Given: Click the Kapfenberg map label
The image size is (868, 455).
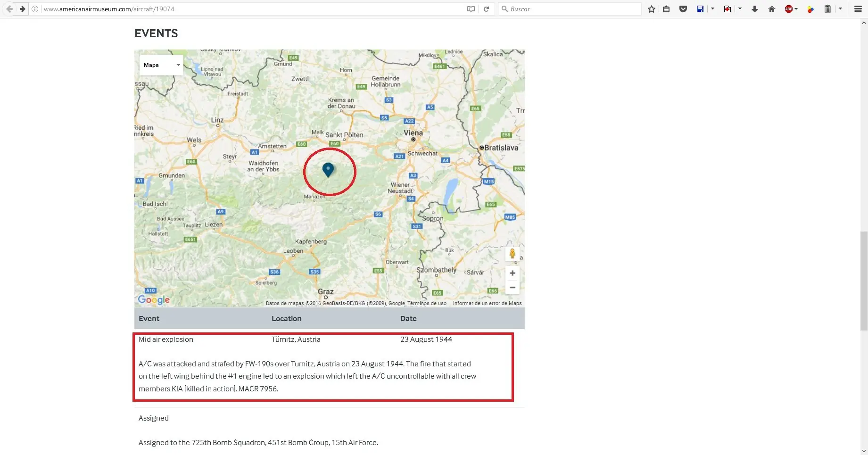Looking at the screenshot, I should (311, 241).
